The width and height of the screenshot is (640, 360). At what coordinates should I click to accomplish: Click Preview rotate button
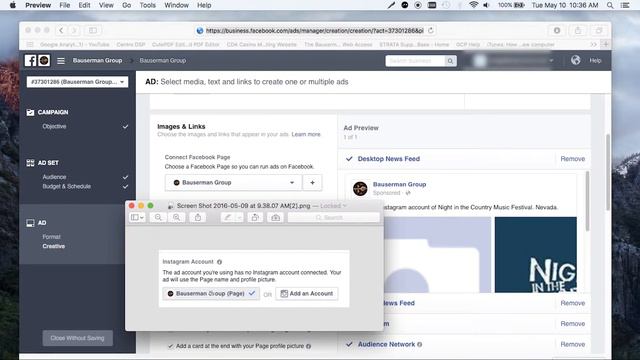click(255, 218)
